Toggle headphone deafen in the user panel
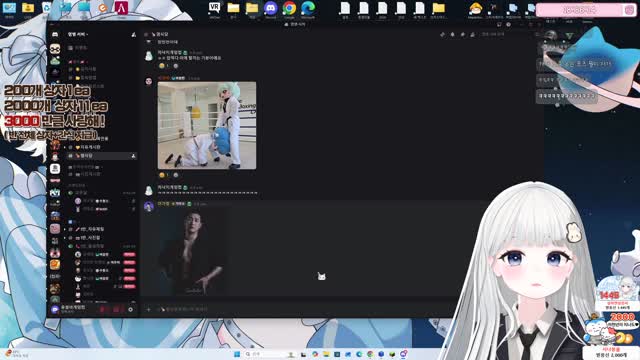Screen dimensions: 640x360 click(x=116, y=310)
